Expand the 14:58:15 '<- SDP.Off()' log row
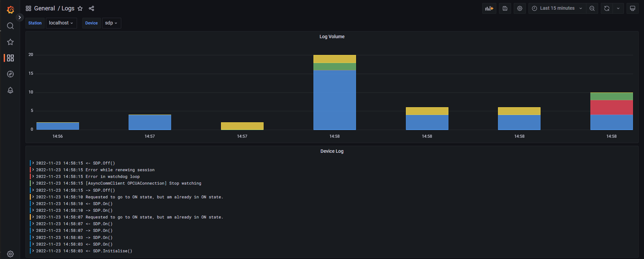 (x=33, y=163)
